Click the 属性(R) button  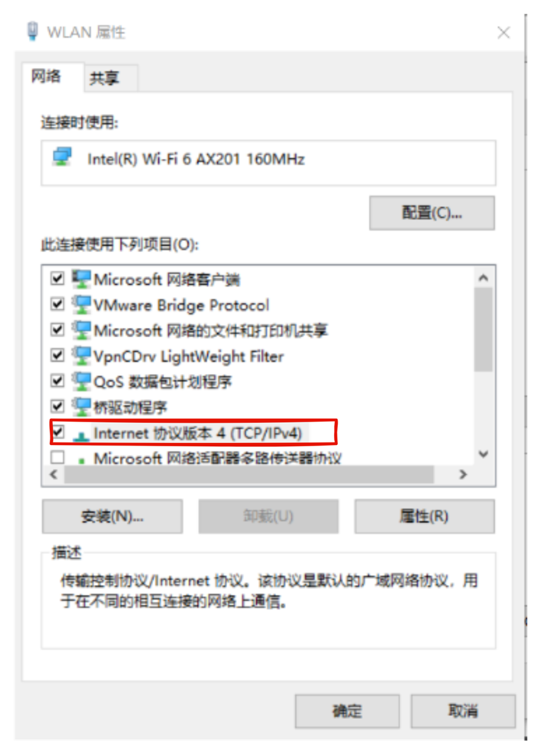coord(425,517)
